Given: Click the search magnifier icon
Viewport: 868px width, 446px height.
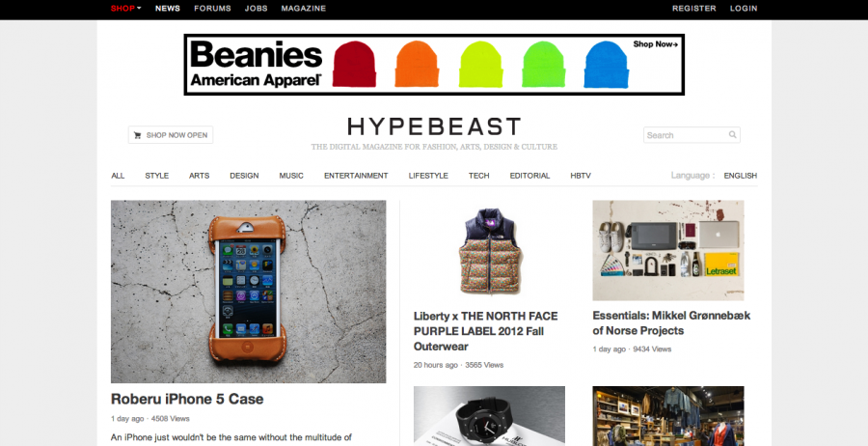Looking at the screenshot, I should pyautogui.click(x=732, y=134).
